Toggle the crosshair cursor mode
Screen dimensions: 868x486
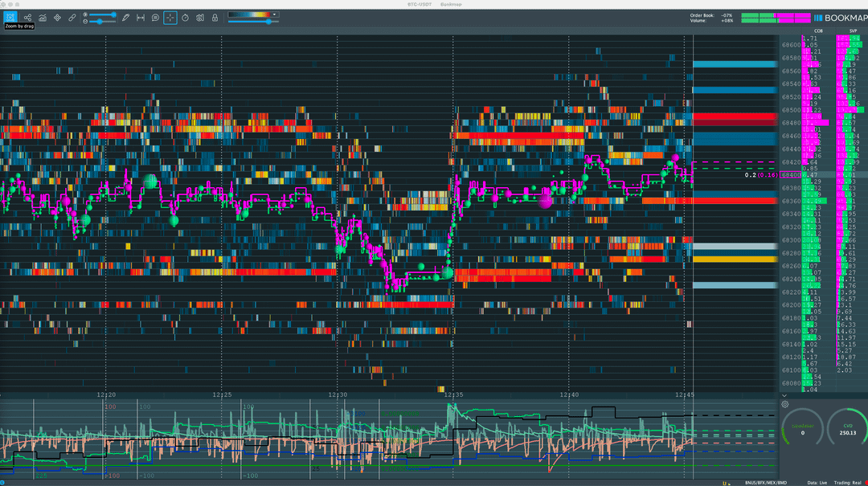[x=170, y=17]
